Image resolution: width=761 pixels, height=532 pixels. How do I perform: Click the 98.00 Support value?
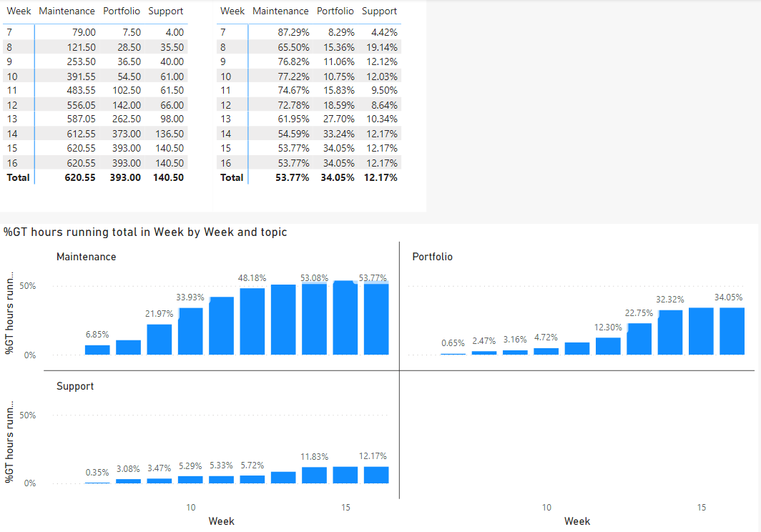[172, 119]
